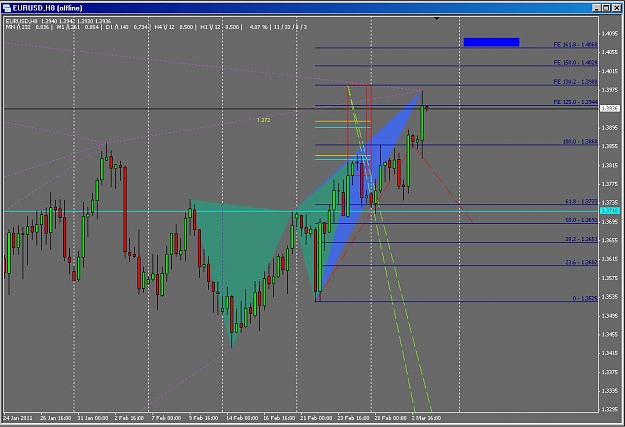The width and height of the screenshot is (625, 427).
Task: Click the '2 Mar 16:00' time axis label
Action: [426, 418]
